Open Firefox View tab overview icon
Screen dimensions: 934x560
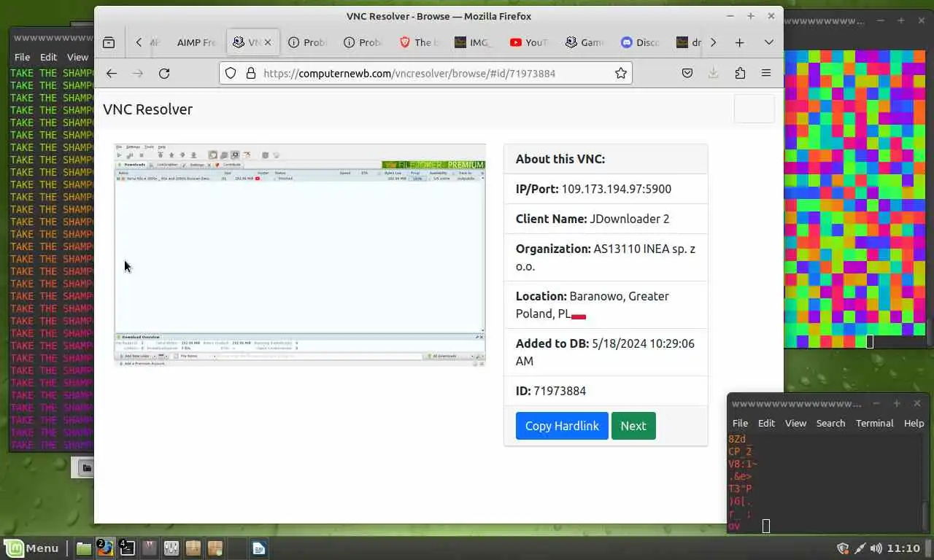(x=109, y=42)
